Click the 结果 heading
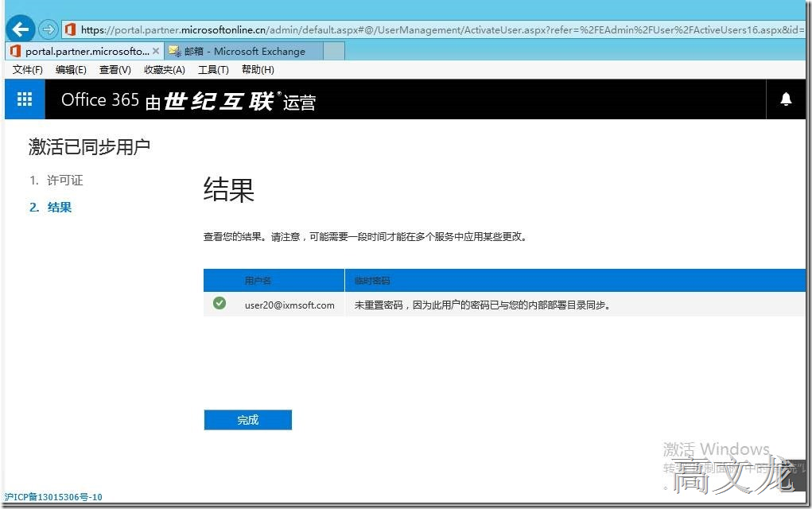Viewport: 812px width, 509px height. (229, 189)
